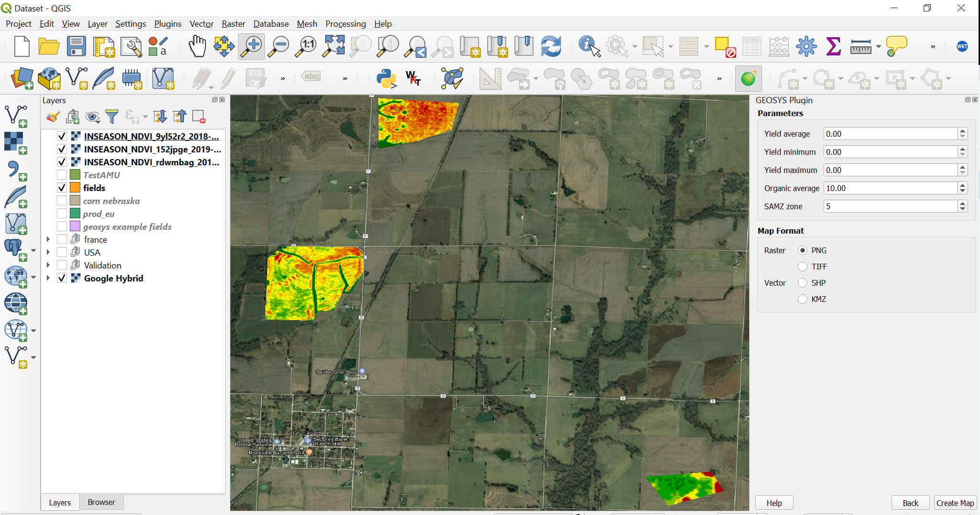The image size is (980, 515).
Task: Click the Filter Legend funnel icon
Action: click(112, 117)
